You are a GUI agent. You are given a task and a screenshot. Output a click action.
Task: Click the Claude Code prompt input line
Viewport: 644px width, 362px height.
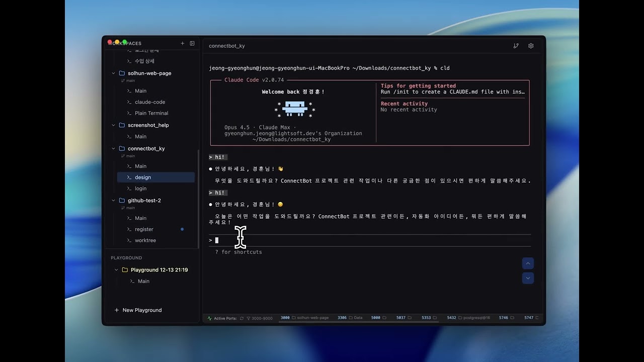point(370,240)
